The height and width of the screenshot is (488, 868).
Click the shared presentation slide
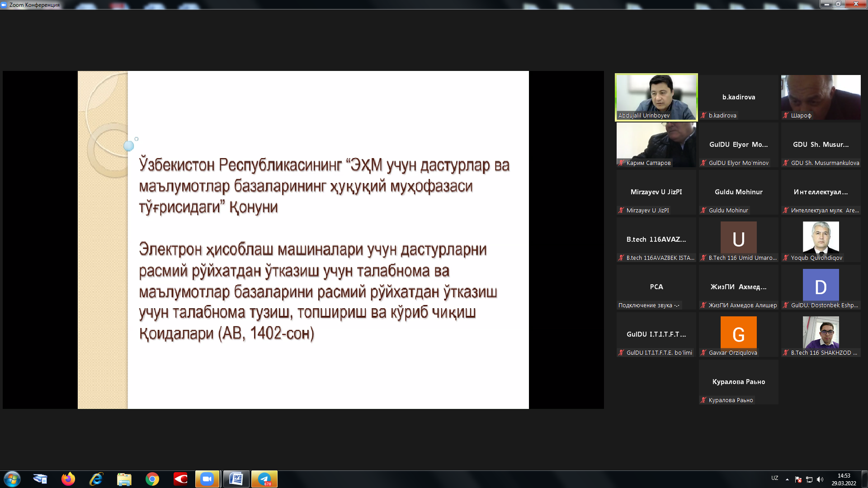click(x=303, y=239)
